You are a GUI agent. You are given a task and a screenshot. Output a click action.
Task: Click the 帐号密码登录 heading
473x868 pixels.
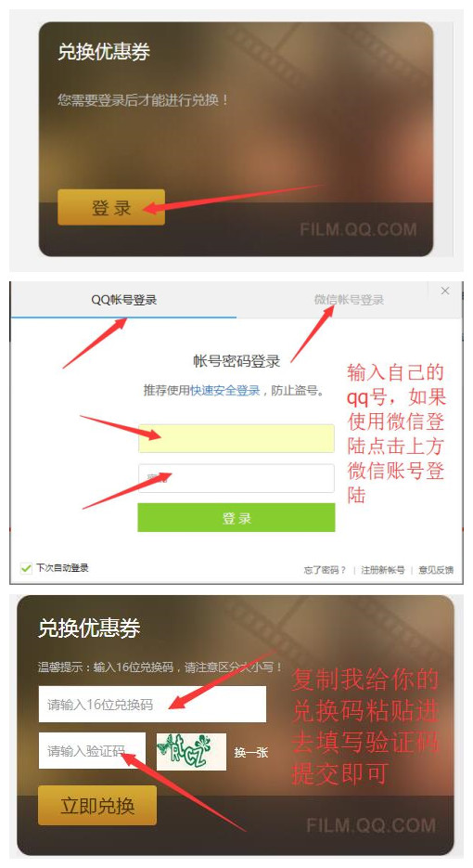236,361
